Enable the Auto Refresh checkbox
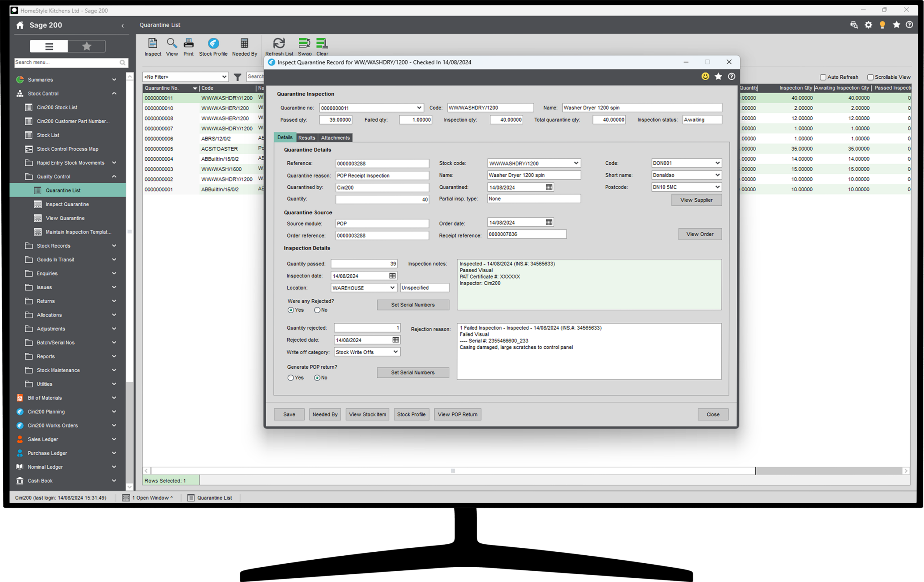 [823, 77]
